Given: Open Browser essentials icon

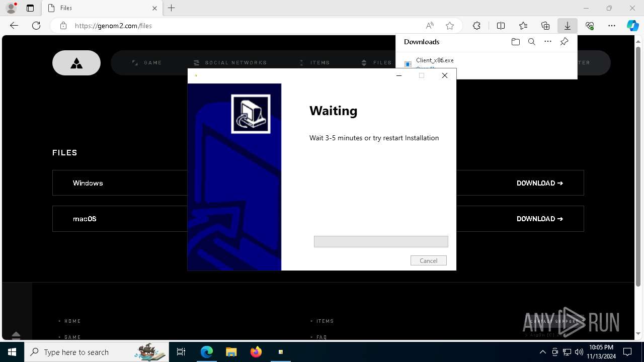Looking at the screenshot, I should point(590,26).
